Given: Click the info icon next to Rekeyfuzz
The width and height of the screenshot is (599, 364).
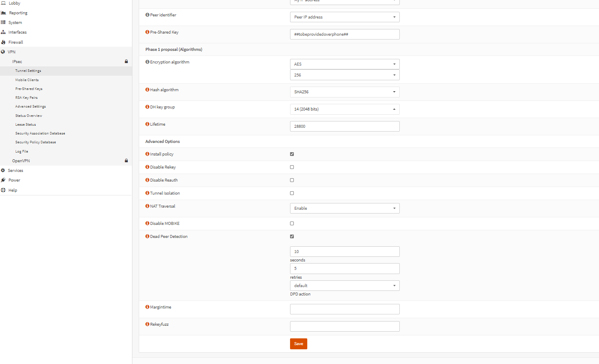Looking at the screenshot, I should click(148, 324).
